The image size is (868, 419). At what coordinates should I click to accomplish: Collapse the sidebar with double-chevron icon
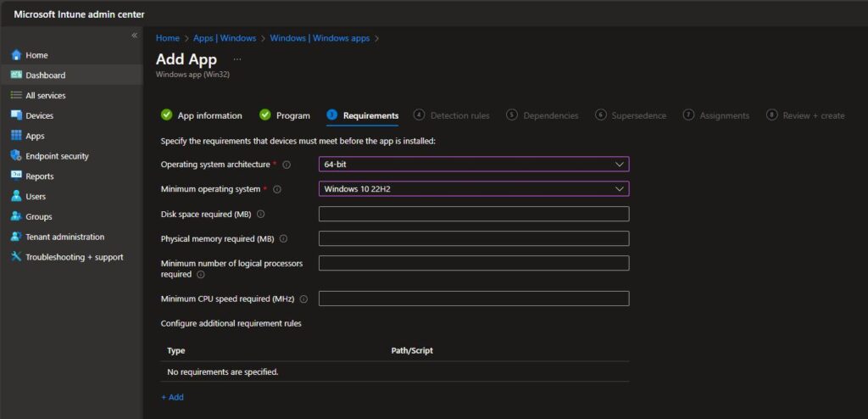pos(134,36)
